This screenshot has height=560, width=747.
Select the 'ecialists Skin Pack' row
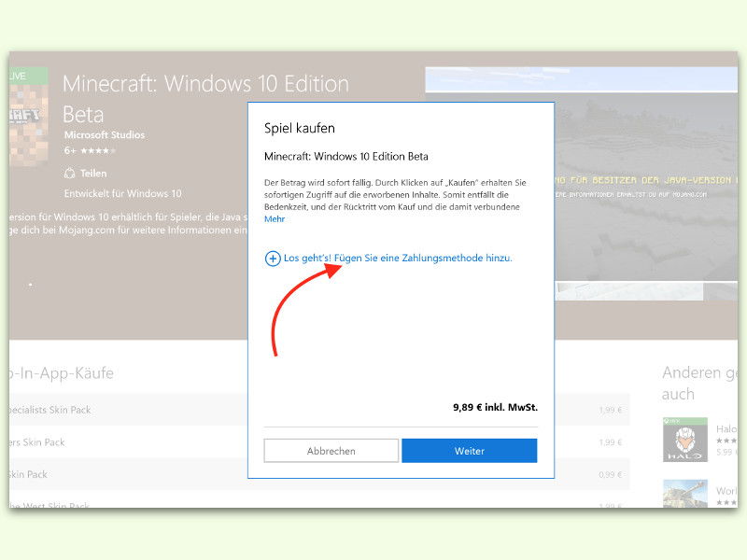tap(319, 410)
